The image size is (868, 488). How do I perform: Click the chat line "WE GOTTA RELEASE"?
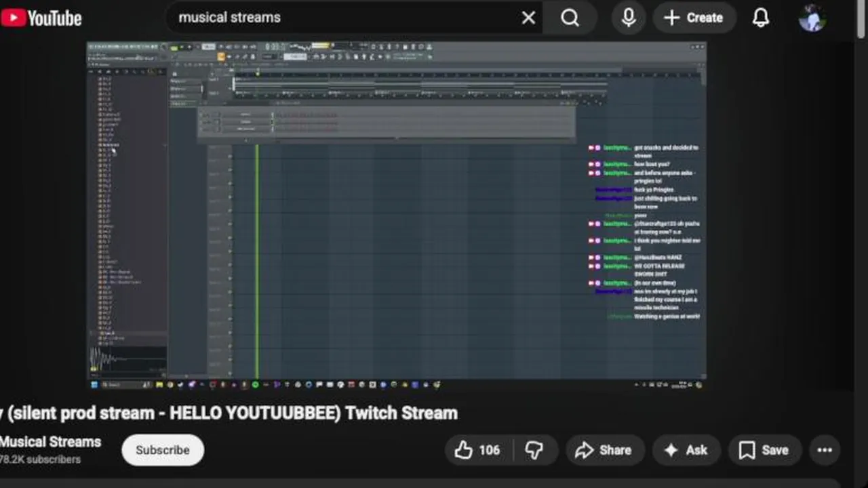tap(659, 266)
